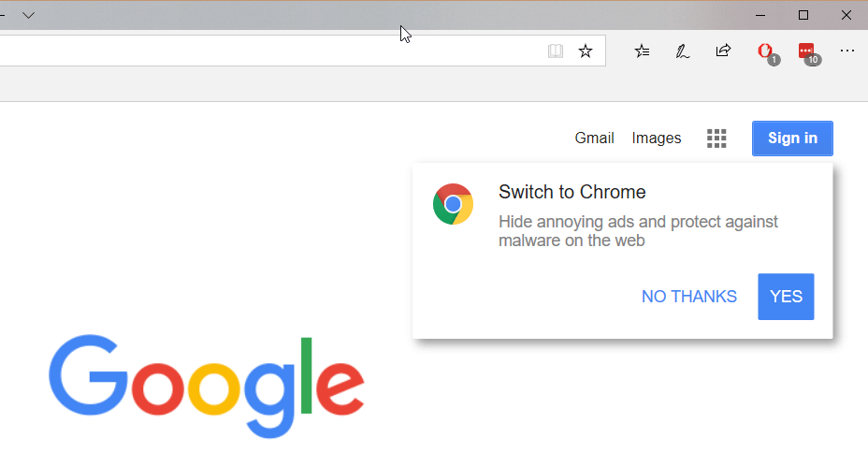
Task: Click the Chrome logo in popup
Action: click(x=453, y=204)
